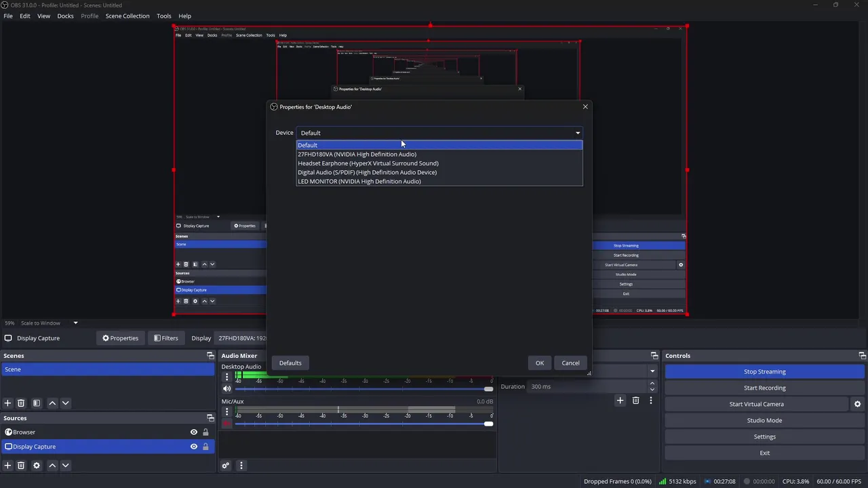The height and width of the screenshot is (488, 868).
Task: Open Mic/Aux three-dot options menu
Action: click(x=227, y=412)
